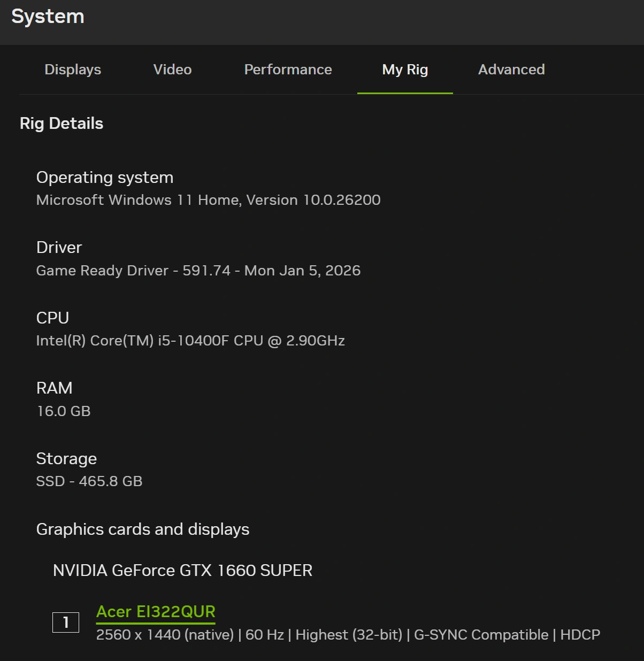This screenshot has width=644, height=661.
Task: Click the Rig Details heading
Action: coord(62,124)
